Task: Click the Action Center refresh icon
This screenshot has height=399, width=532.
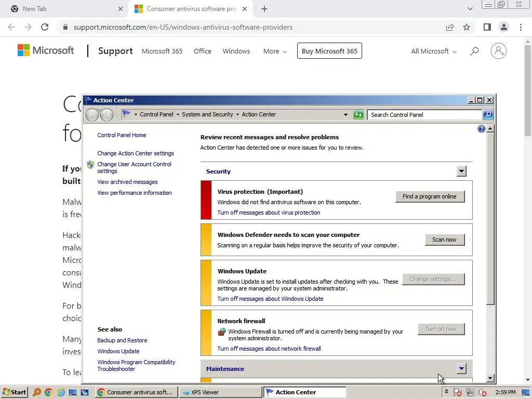Action: pyautogui.click(x=358, y=115)
